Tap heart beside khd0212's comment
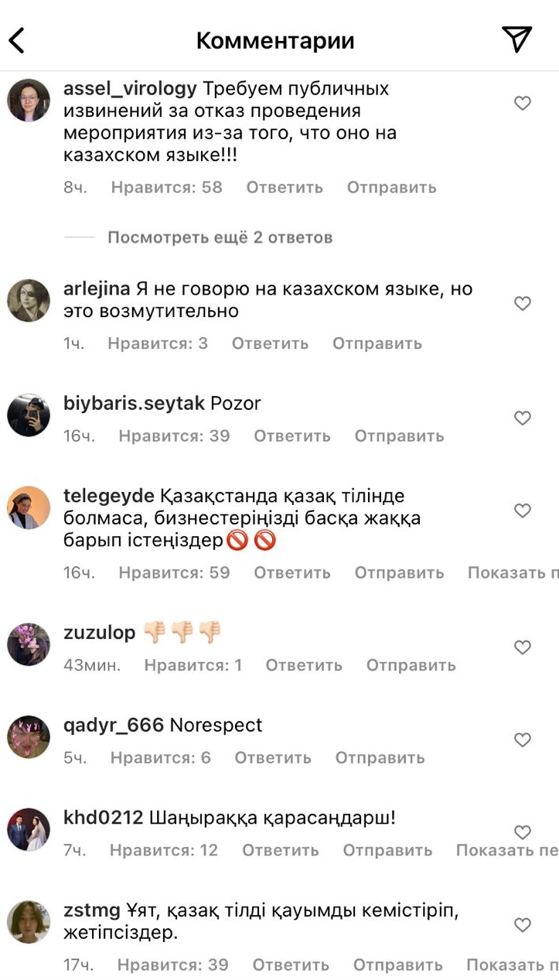Screen dimensions: 559x980 click(523, 832)
